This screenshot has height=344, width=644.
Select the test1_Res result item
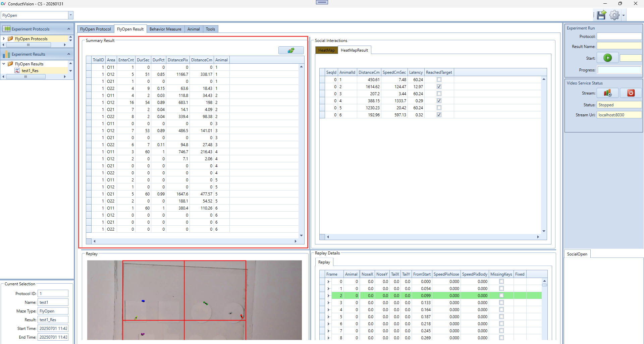click(30, 71)
